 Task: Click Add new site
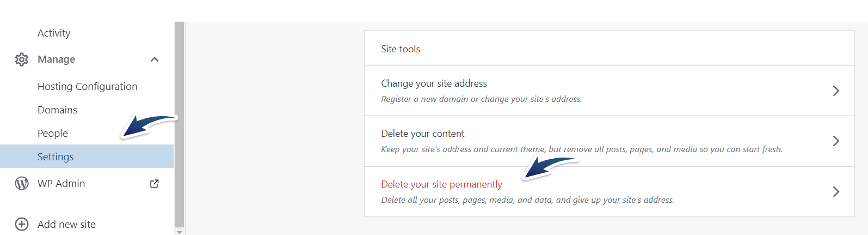66,224
